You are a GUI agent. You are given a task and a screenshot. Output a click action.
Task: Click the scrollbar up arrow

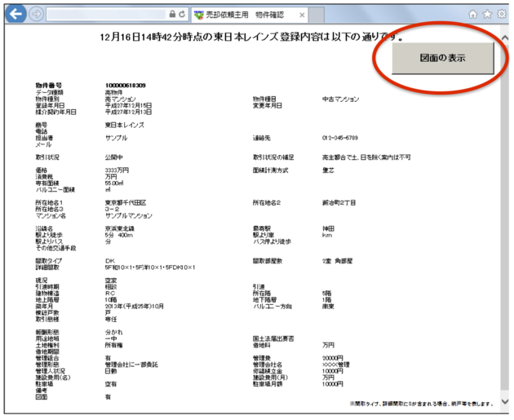(x=505, y=38)
